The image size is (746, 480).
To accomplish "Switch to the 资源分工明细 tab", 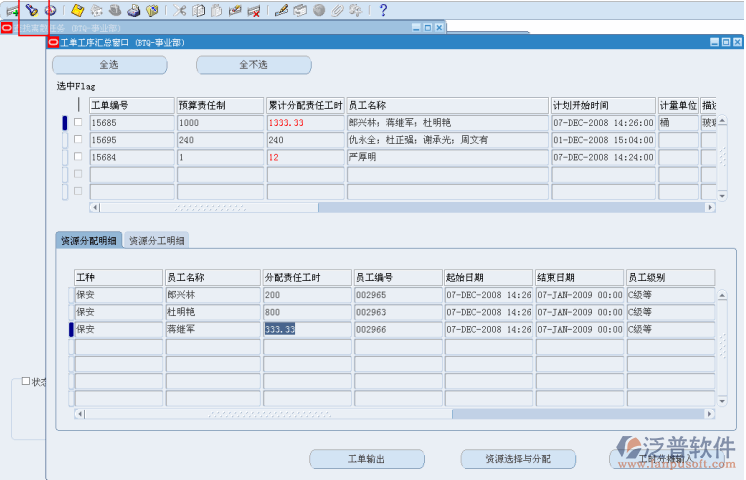I will [x=157, y=240].
